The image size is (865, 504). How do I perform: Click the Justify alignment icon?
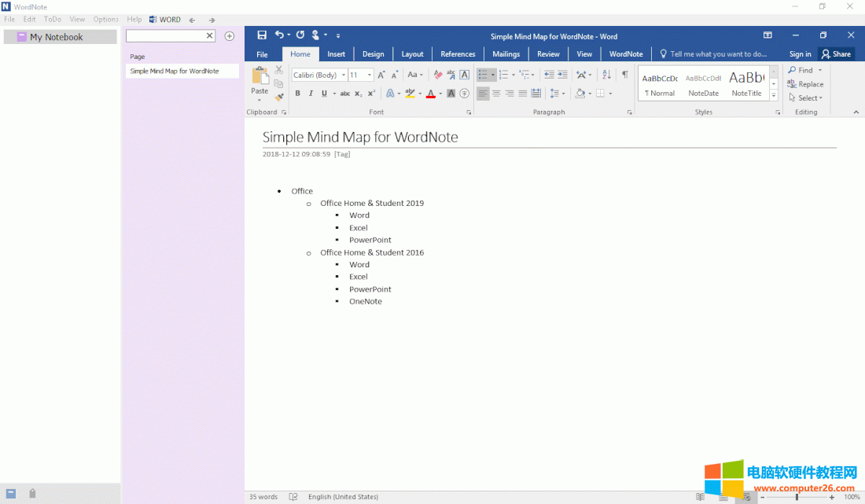[x=523, y=94]
